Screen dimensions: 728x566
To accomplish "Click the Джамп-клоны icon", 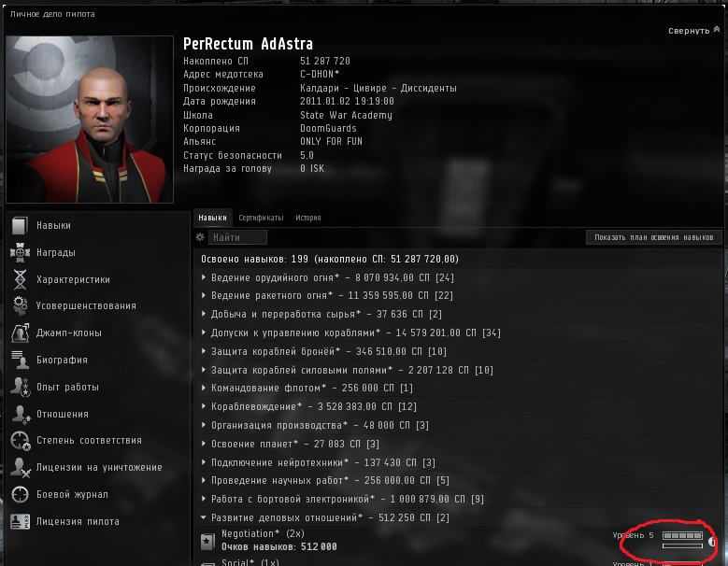I will click(20, 333).
